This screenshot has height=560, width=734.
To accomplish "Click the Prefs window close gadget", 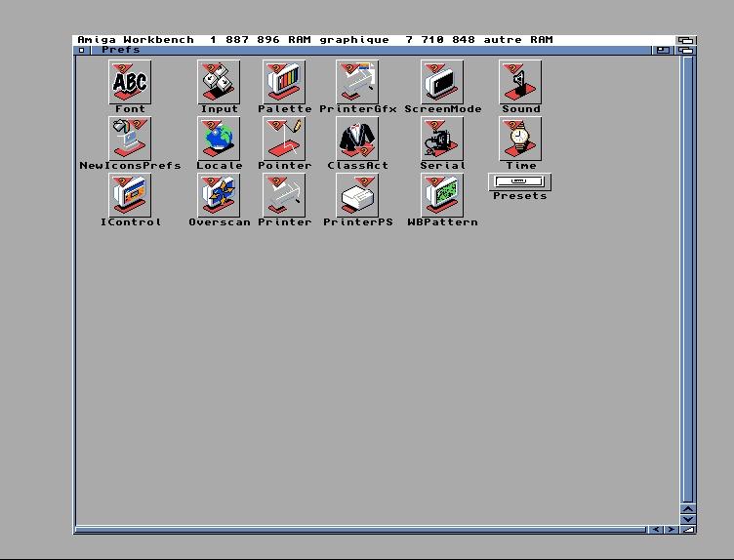I will pos(82,50).
